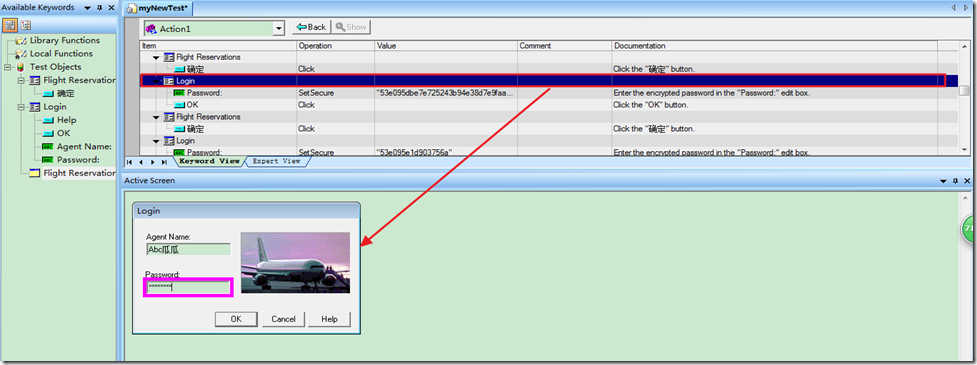
Task: Click OK in the Login dialog
Action: pyautogui.click(x=236, y=319)
